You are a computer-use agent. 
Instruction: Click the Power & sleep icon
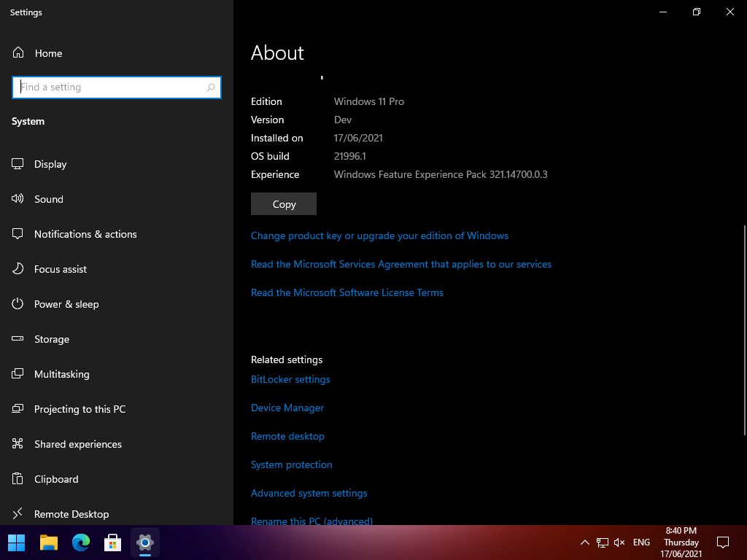point(18,304)
